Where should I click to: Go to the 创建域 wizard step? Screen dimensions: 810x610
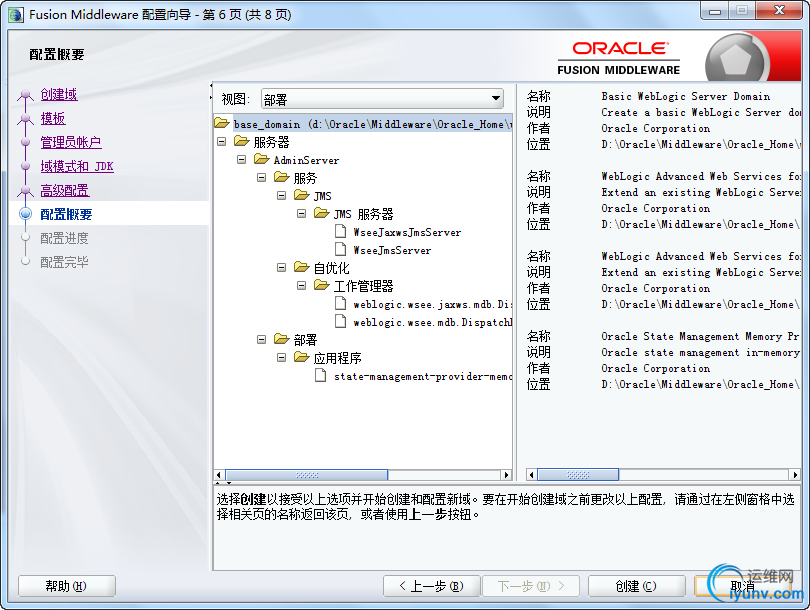point(59,95)
